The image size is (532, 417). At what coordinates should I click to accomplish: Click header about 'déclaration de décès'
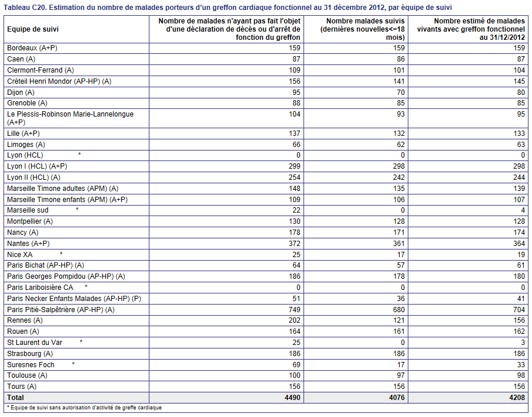229,29
